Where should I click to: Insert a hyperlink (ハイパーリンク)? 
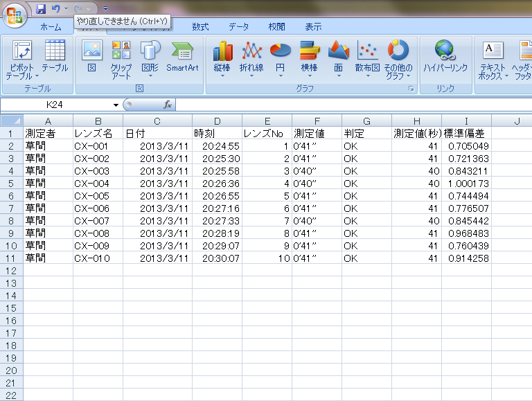point(445,56)
